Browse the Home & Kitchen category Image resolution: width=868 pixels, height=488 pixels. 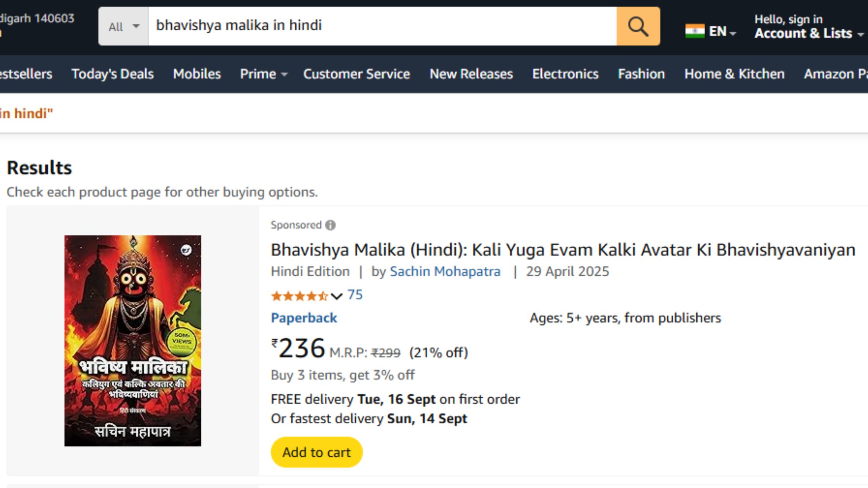pos(734,74)
